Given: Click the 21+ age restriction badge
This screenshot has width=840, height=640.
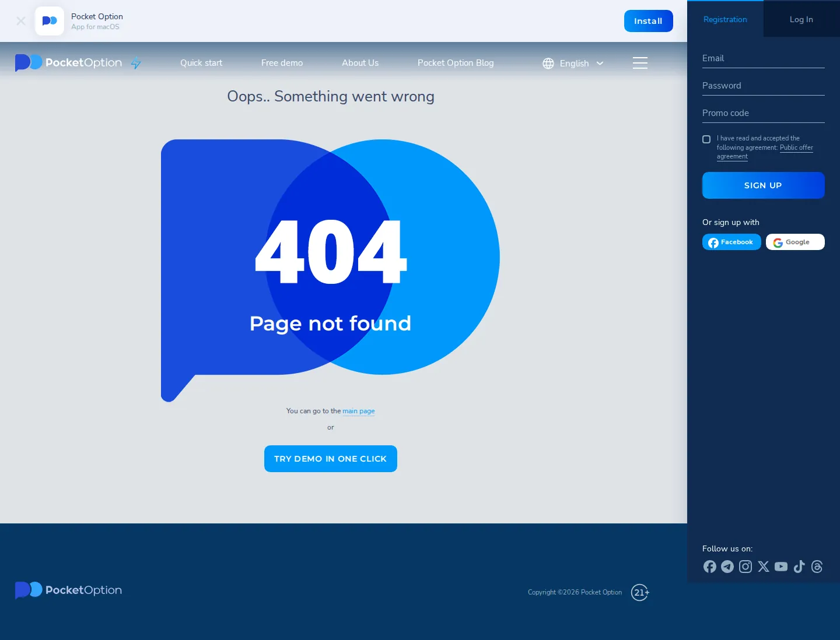Looking at the screenshot, I should (640, 592).
